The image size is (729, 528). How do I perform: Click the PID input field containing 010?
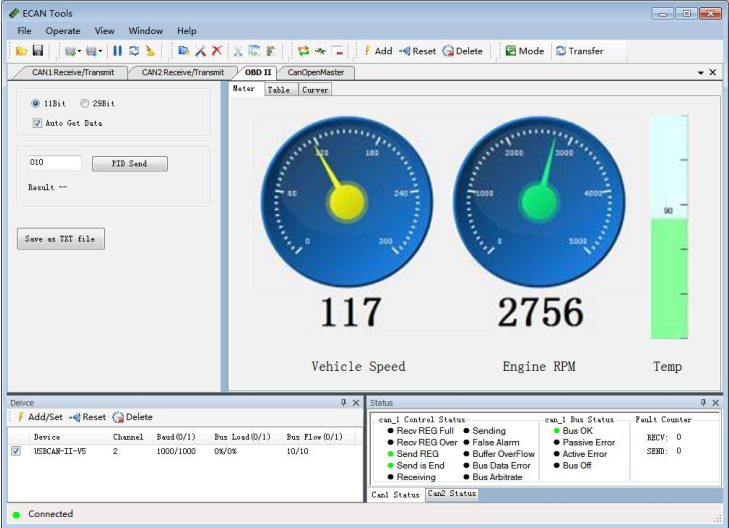(54, 162)
